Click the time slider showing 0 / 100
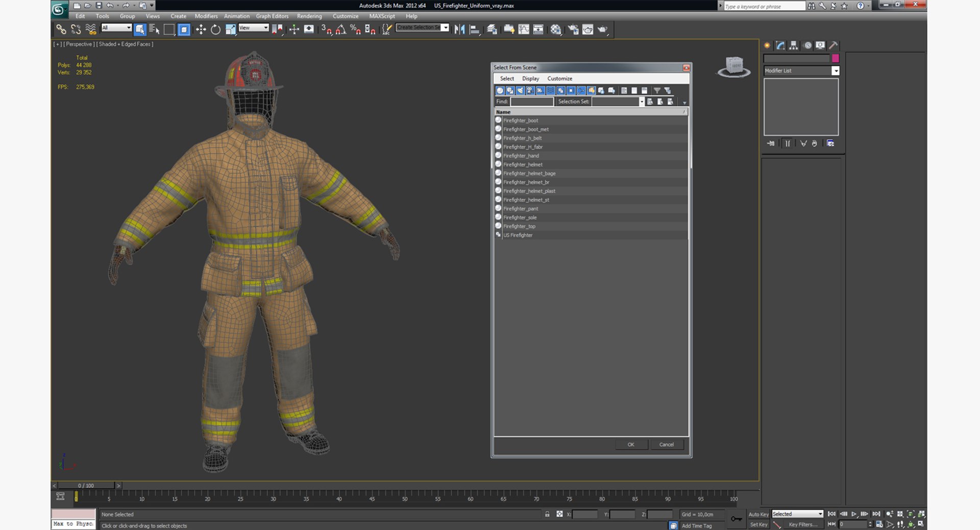This screenshot has height=530, width=980. point(86,486)
